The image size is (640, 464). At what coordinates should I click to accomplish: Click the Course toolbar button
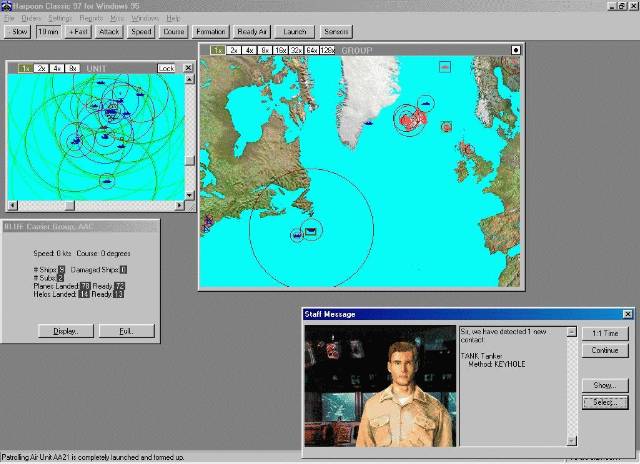coord(173,31)
